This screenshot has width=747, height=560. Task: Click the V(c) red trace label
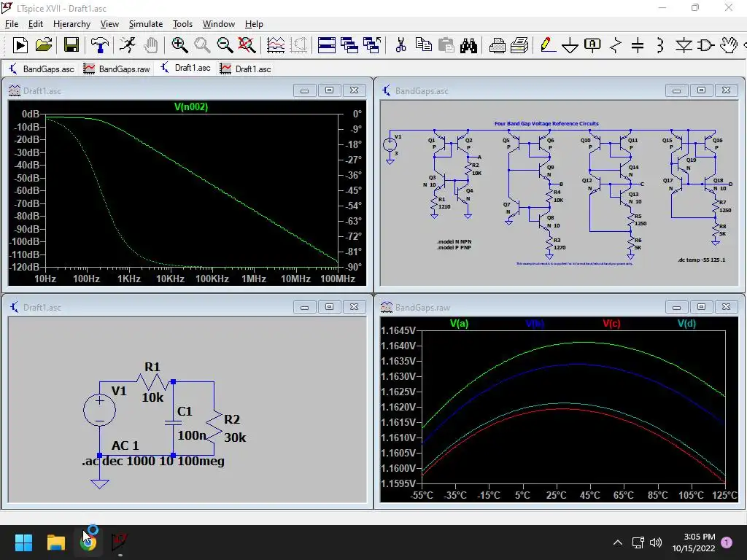click(611, 323)
